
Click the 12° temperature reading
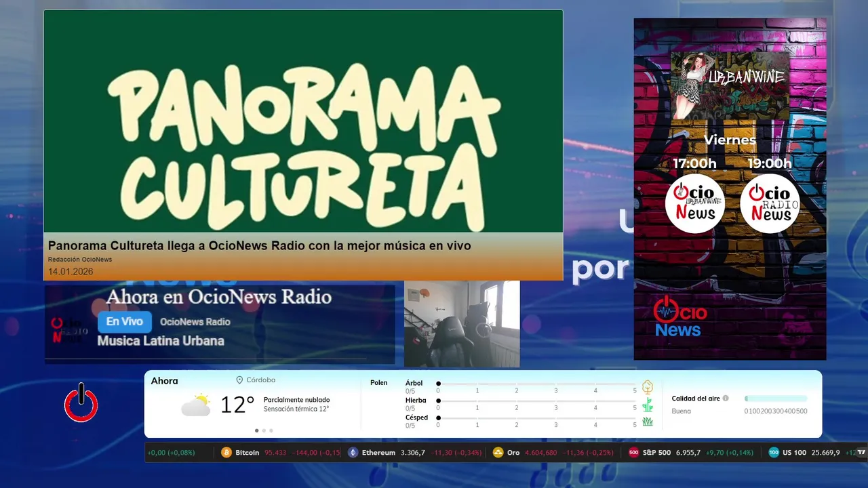[x=237, y=405]
